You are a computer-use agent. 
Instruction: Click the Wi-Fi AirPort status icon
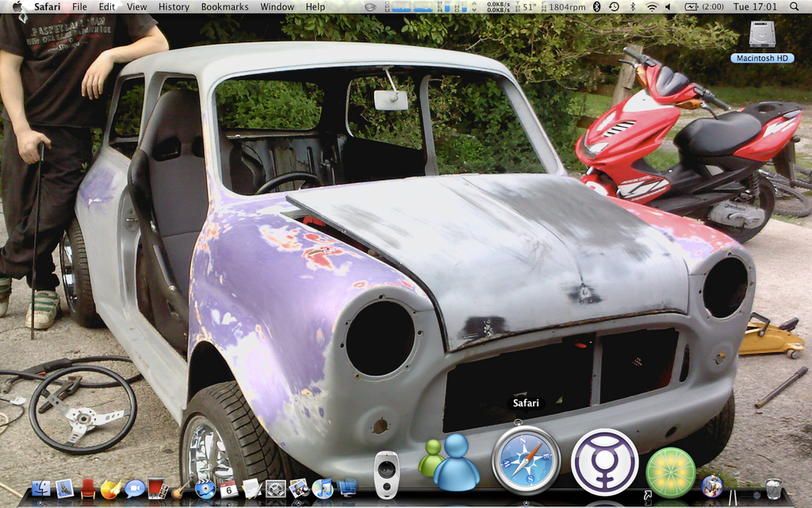click(x=651, y=6)
